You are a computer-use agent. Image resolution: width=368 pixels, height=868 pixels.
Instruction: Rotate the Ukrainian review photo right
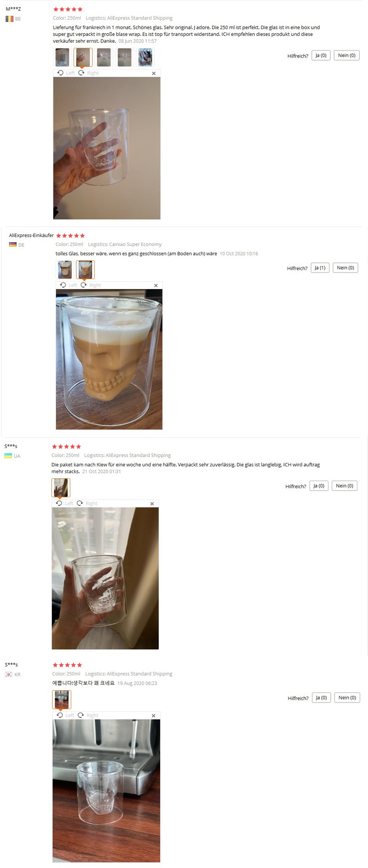tap(87, 504)
